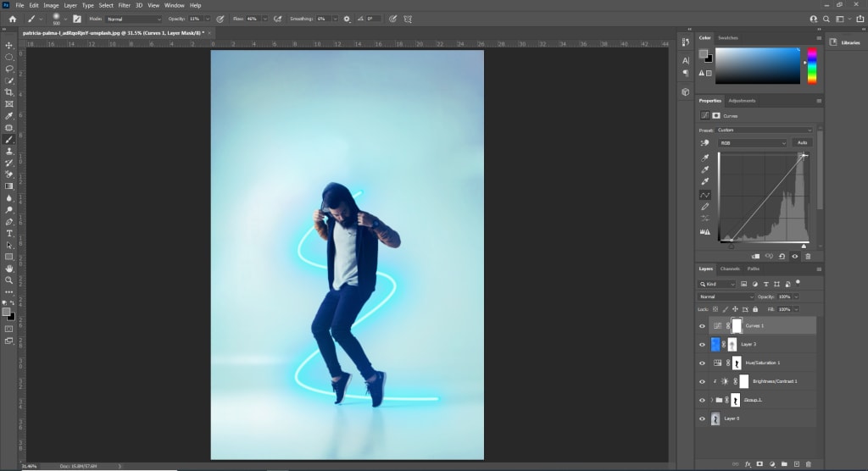Select the Move tool
868x471 pixels.
(8, 46)
